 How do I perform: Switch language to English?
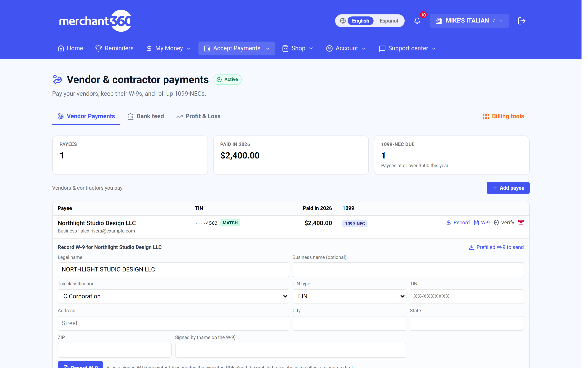click(x=360, y=21)
